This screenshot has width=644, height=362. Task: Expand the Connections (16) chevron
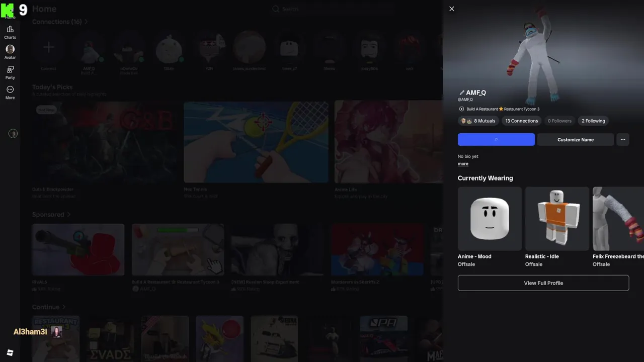(x=86, y=22)
